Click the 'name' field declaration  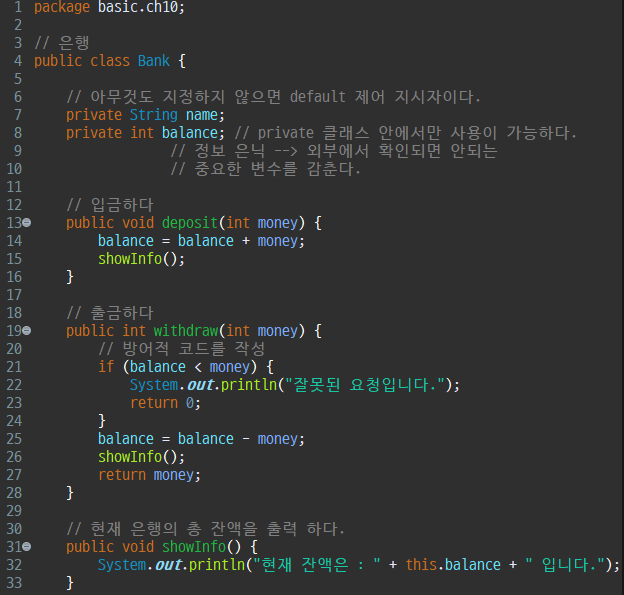tap(201, 115)
